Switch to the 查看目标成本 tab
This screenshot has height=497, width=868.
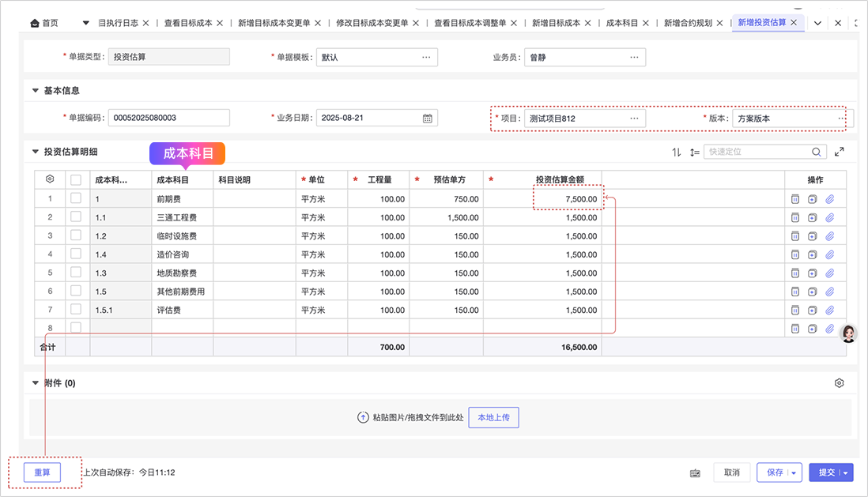(188, 23)
